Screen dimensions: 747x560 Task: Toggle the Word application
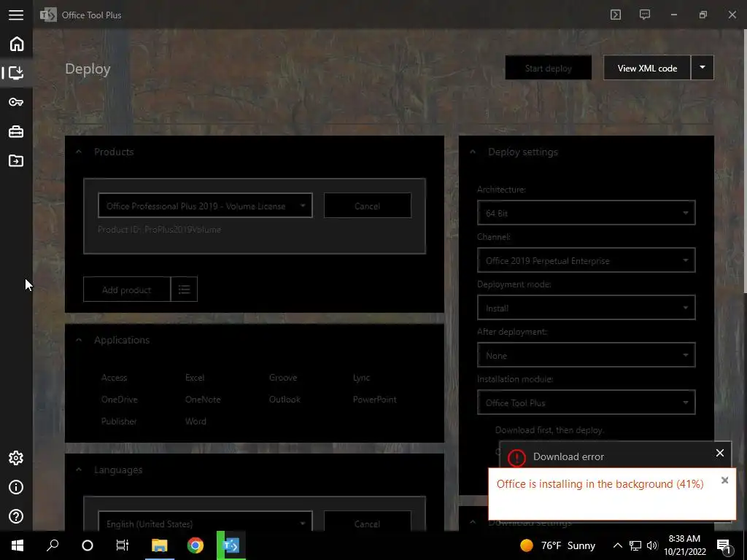tap(196, 421)
